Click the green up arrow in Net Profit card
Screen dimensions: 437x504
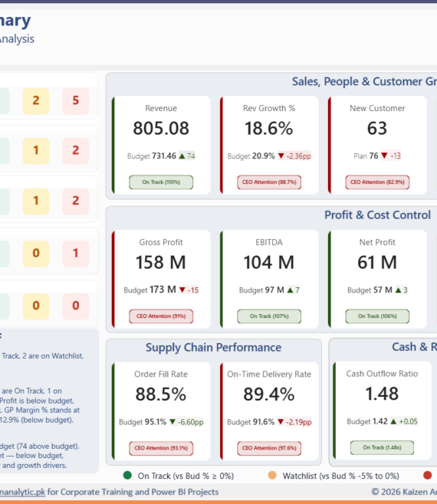[x=398, y=290]
